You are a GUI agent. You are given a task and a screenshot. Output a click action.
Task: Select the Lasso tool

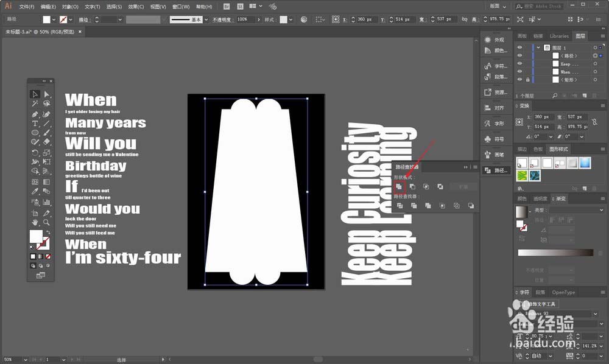[47, 103]
